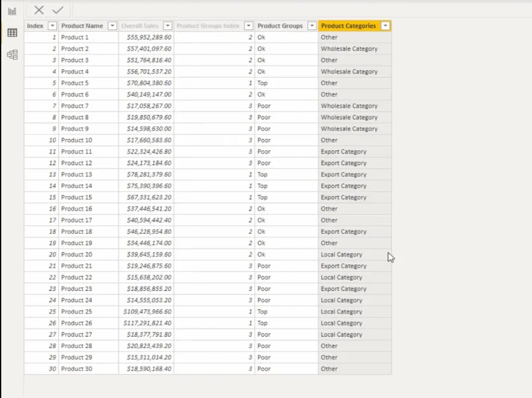Cancel formula with the X icon

tap(39, 10)
